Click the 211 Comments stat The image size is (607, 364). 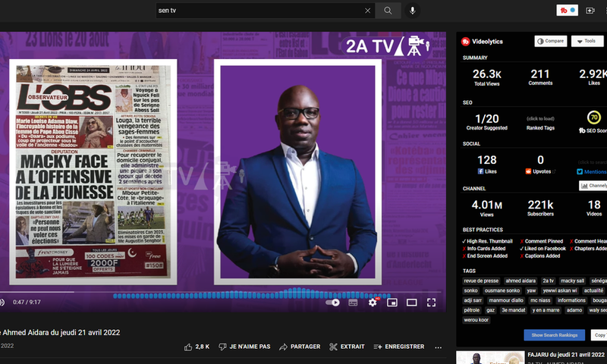(x=540, y=77)
